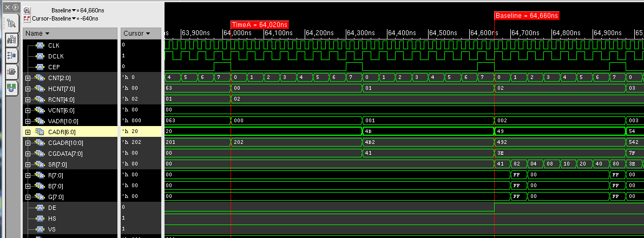
Task: Expand the R[7:0] bus
Action: (x=28, y=175)
